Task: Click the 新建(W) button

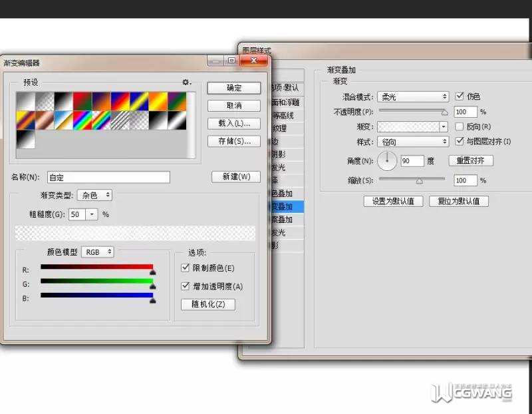Action: (236, 176)
